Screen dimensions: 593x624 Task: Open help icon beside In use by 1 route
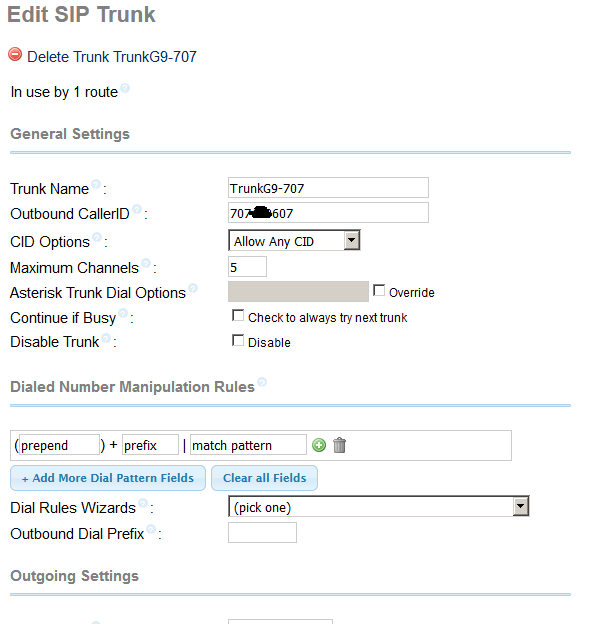click(x=125, y=88)
